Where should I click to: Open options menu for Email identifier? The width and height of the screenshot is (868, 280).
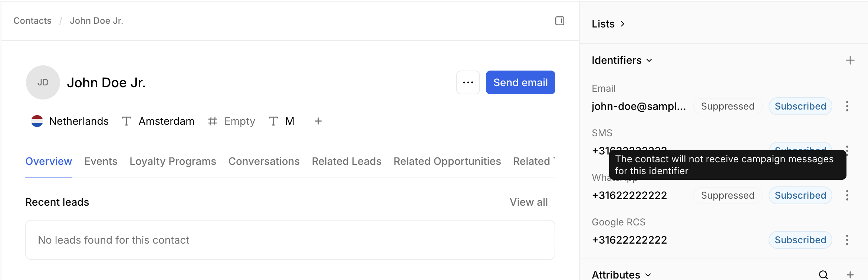(847, 106)
